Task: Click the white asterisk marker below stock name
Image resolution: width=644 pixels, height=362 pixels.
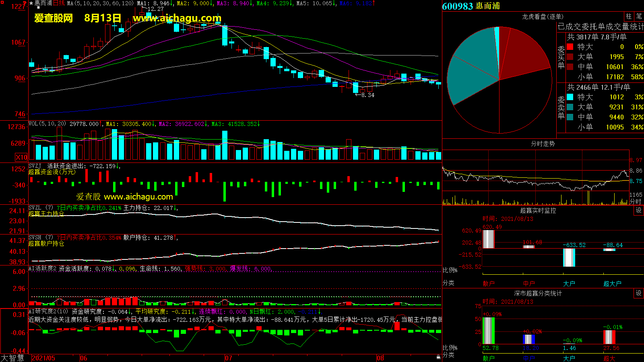Action: coord(38,8)
